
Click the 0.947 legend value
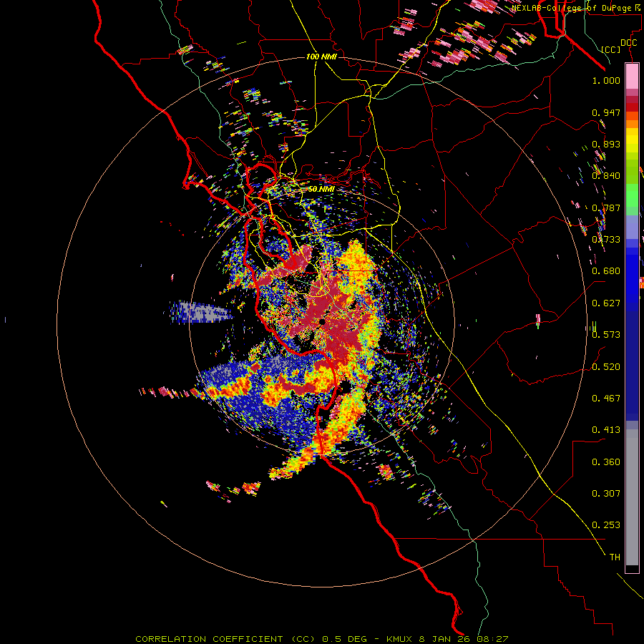pyautogui.click(x=606, y=112)
